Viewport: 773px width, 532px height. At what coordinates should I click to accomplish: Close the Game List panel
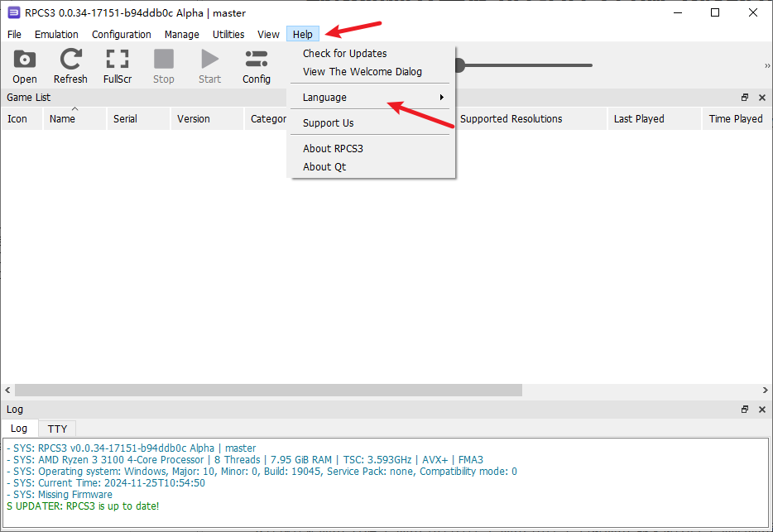(x=762, y=98)
